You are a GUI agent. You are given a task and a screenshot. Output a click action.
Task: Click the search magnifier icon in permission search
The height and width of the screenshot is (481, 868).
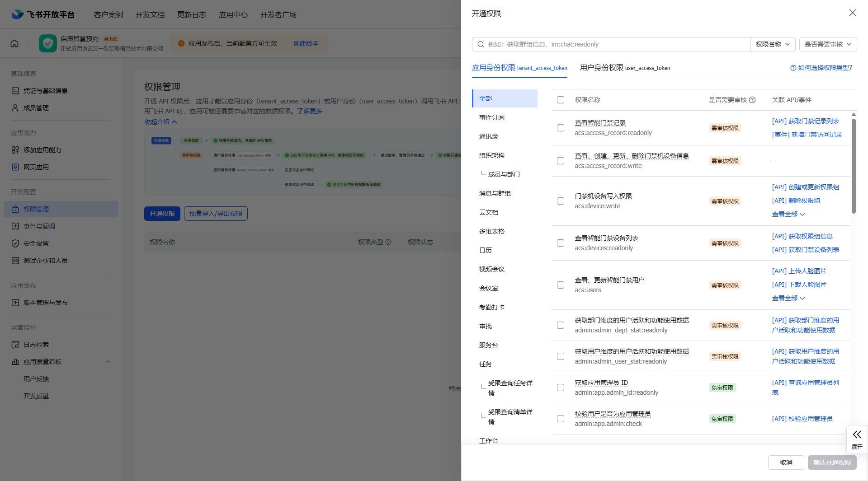[481, 44]
